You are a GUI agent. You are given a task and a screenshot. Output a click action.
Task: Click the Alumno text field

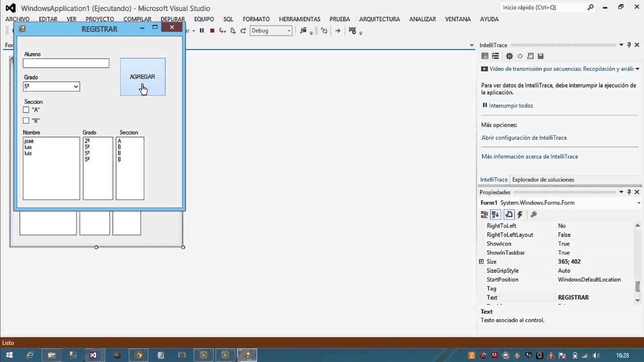point(66,63)
